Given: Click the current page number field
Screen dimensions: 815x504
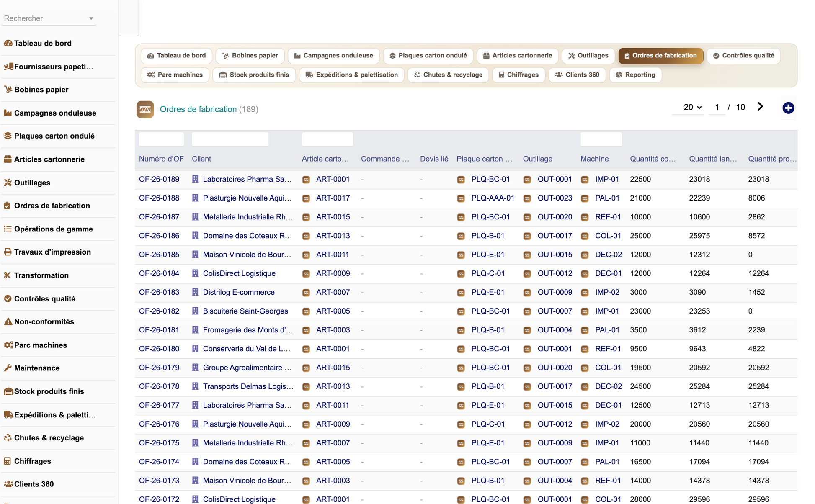Looking at the screenshot, I should (717, 107).
